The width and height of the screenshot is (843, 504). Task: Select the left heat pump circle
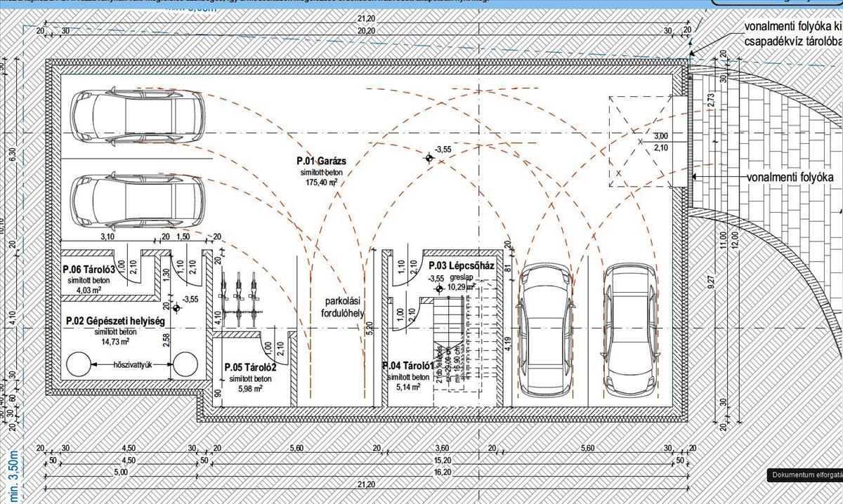click(x=78, y=365)
